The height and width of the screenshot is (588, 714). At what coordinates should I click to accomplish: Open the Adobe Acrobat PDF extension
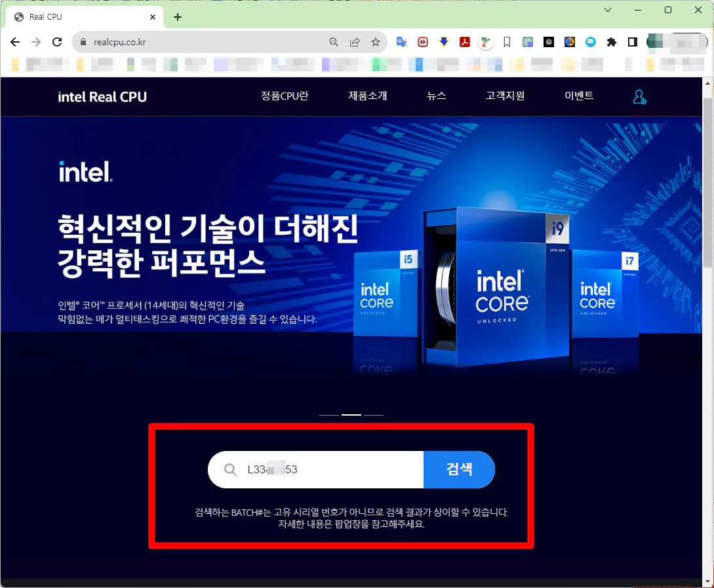[x=465, y=43]
